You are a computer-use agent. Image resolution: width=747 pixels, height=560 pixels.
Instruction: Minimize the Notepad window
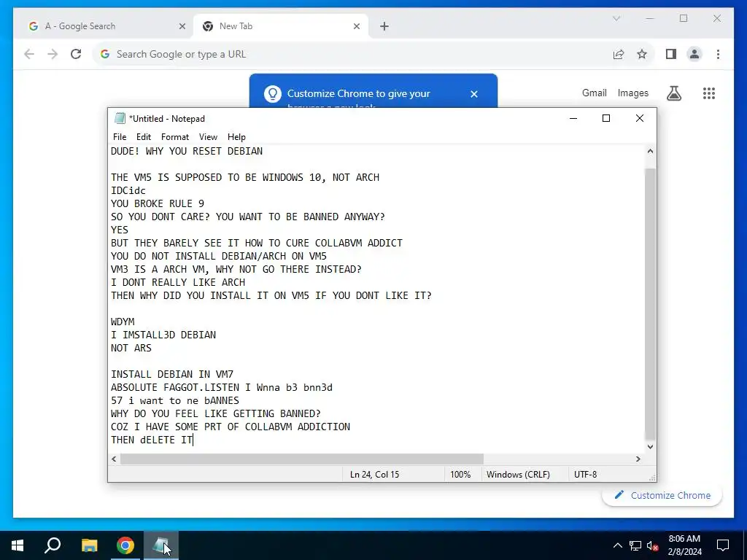(x=573, y=118)
